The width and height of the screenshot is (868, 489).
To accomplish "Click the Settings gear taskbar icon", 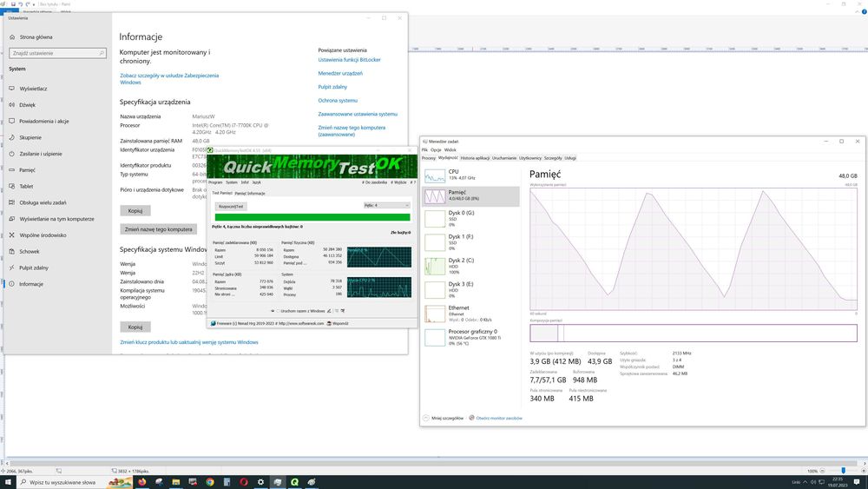I will 260,482.
